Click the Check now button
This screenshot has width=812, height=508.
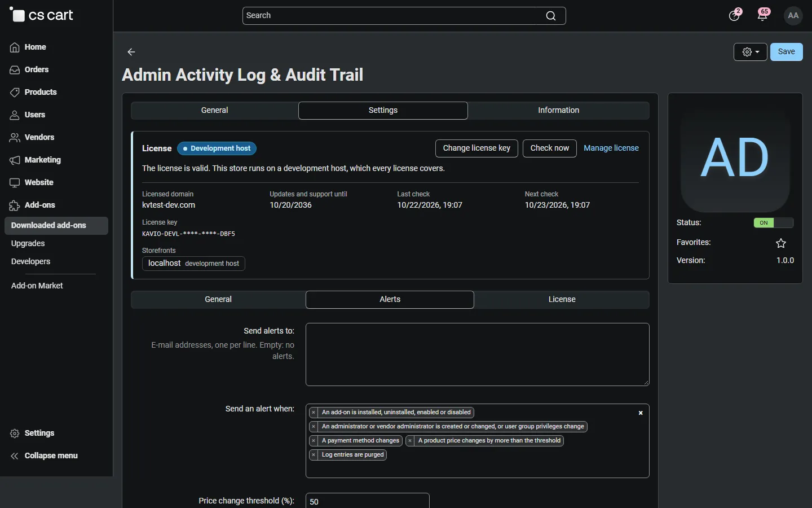pyautogui.click(x=550, y=148)
